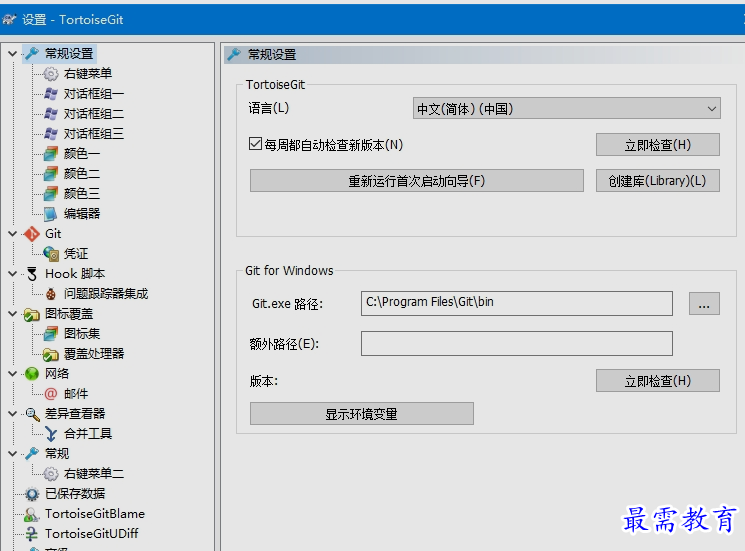Toggle 每周都自动检查新版本 checkbox

255,144
